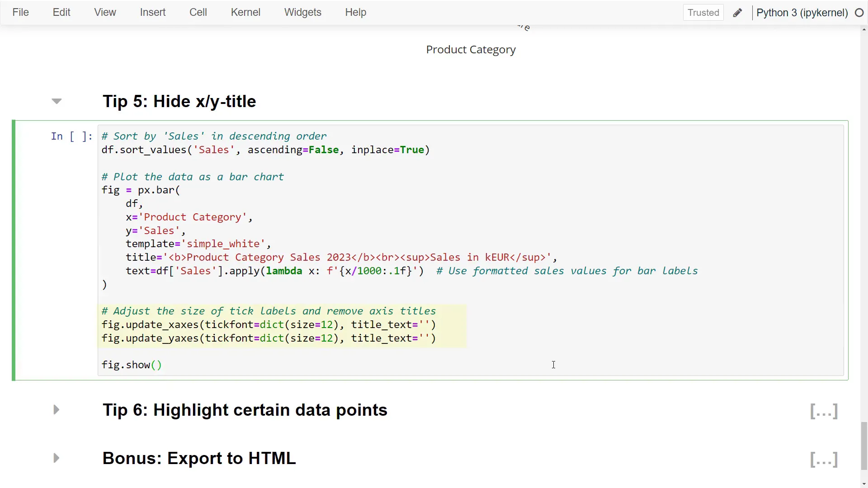Open the Help menu
868x488 pixels.
tap(355, 13)
